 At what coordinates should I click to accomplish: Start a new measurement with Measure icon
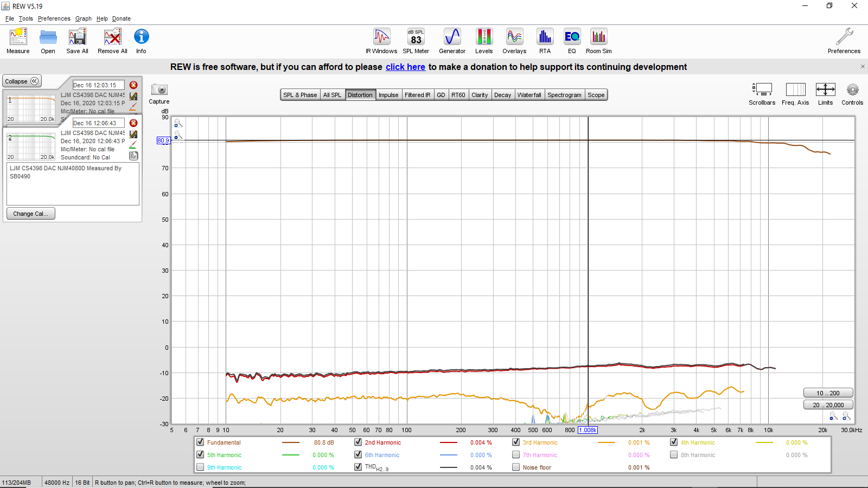coord(18,41)
